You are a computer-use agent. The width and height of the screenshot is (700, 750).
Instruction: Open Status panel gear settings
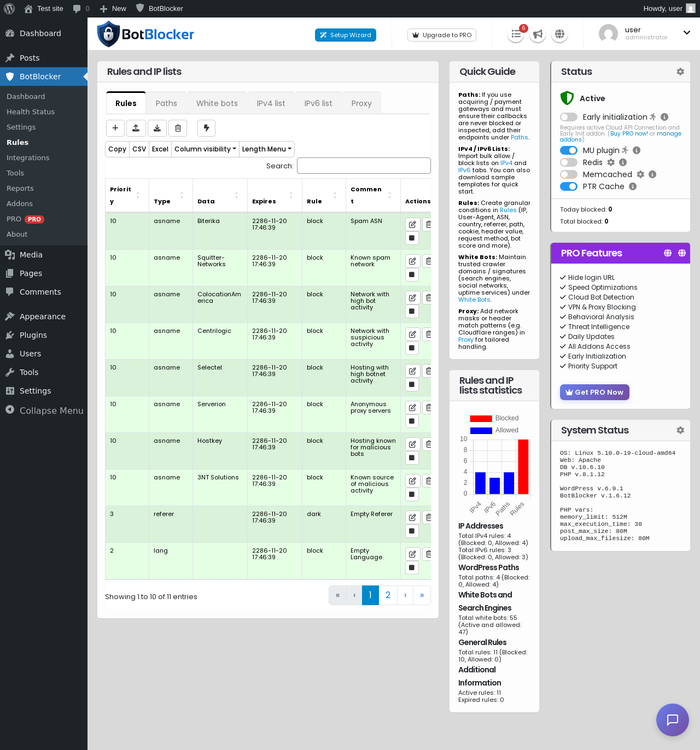click(x=680, y=72)
